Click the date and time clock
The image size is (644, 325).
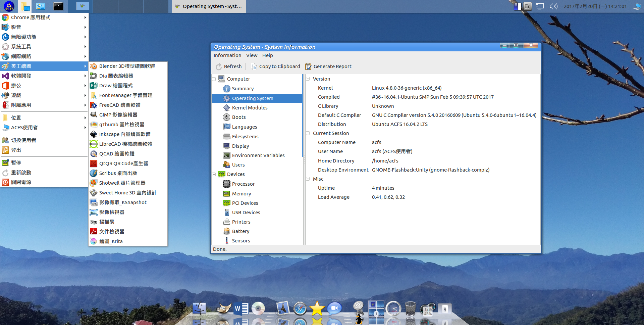[x=595, y=6]
